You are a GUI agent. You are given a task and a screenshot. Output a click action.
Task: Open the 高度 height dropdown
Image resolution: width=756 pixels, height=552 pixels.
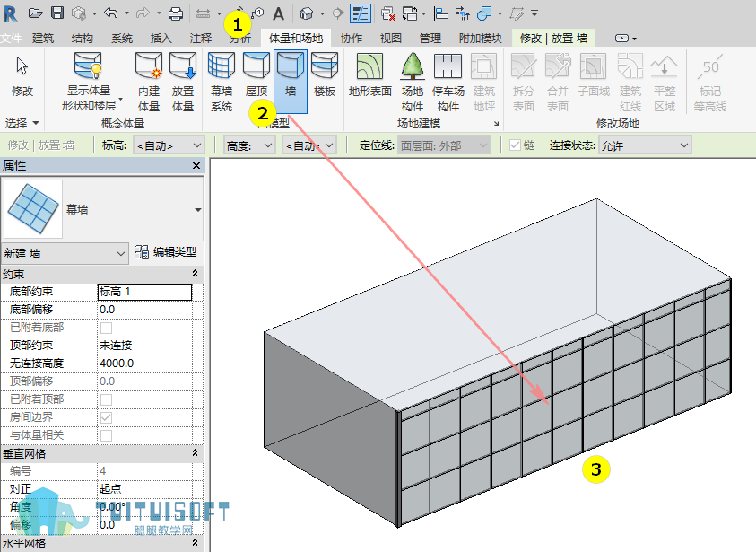249,145
